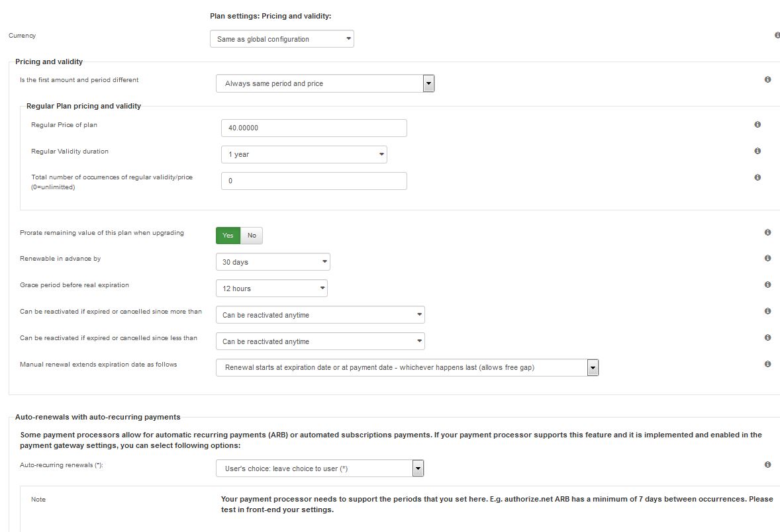
Task: Click info icon for Total number of occurrences
Action: [x=757, y=177]
